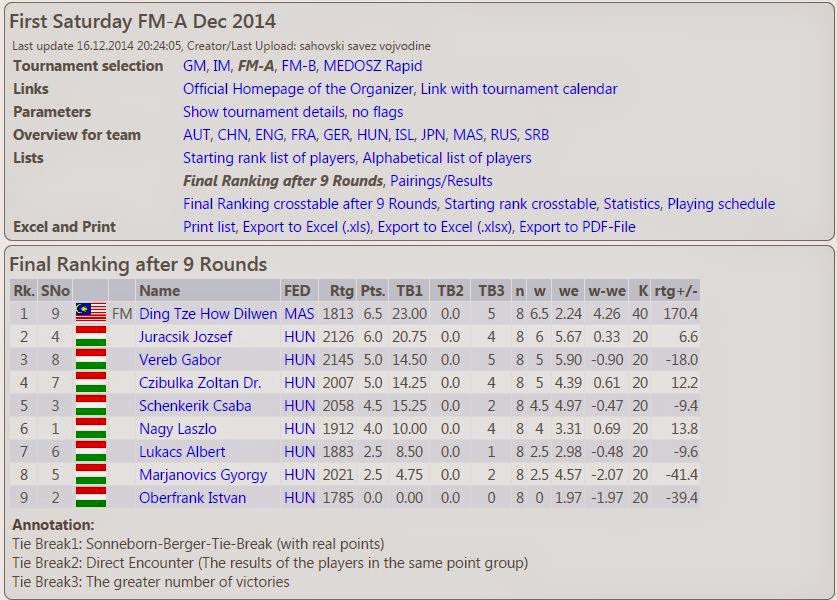Image resolution: width=837 pixels, height=600 pixels.
Task: Click Export to Excel (.xlsx)
Action: 445,227
